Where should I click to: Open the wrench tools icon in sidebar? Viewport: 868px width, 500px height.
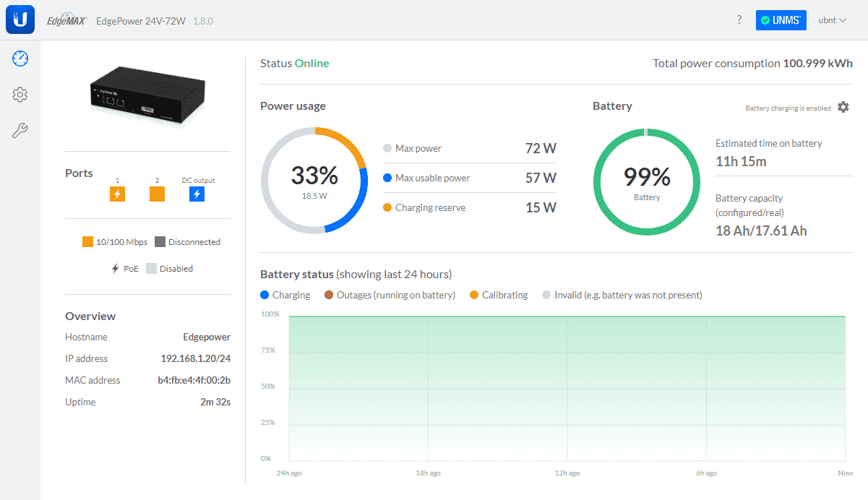pos(20,131)
